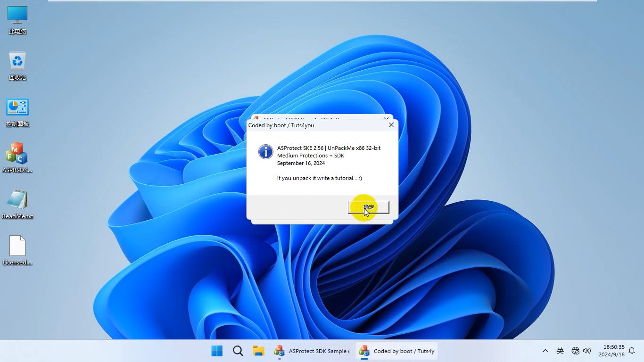Click the 'Medium Protections + SDK' text
The height and width of the screenshot is (362, 644).
(x=311, y=156)
